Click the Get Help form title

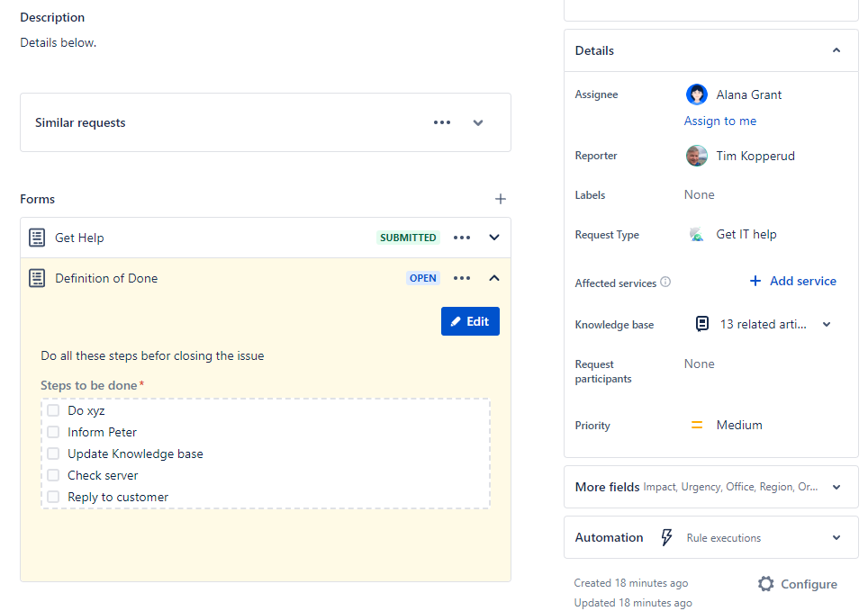tap(79, 238)
